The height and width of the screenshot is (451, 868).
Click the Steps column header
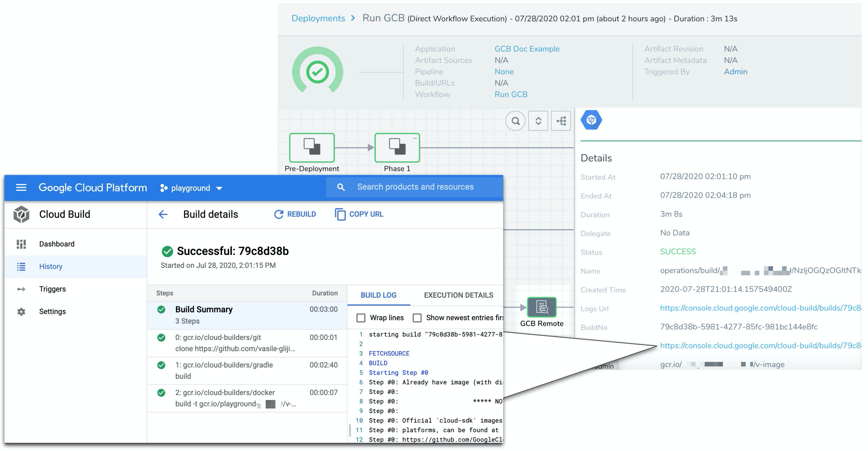[164, 293]
